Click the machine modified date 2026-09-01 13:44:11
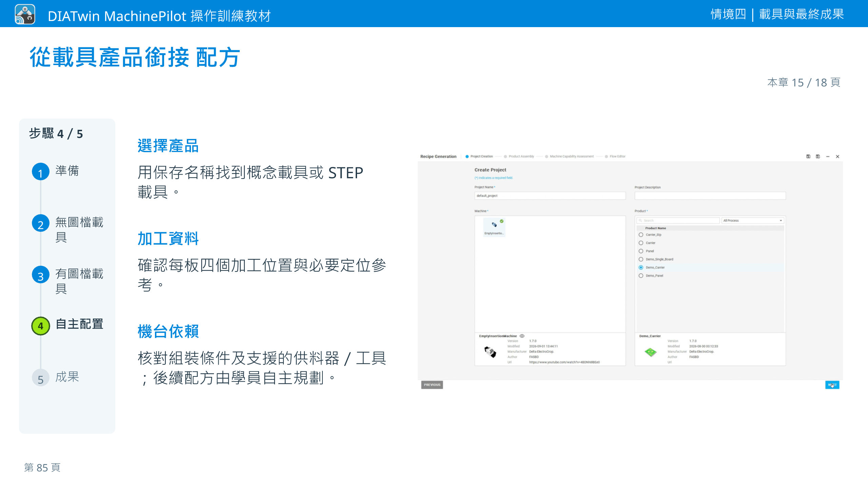Viewport: 868px width, 488px height. [x=544, y=346]
